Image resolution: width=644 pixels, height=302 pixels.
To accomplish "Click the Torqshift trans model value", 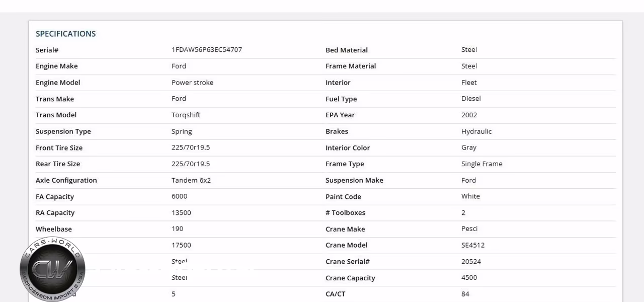I will click(x=186, y=115).
